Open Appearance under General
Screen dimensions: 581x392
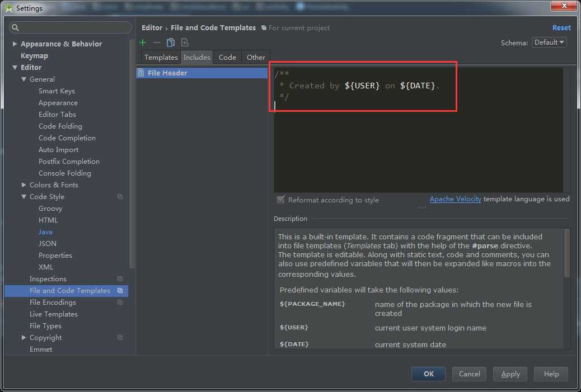tap(58, 103)
